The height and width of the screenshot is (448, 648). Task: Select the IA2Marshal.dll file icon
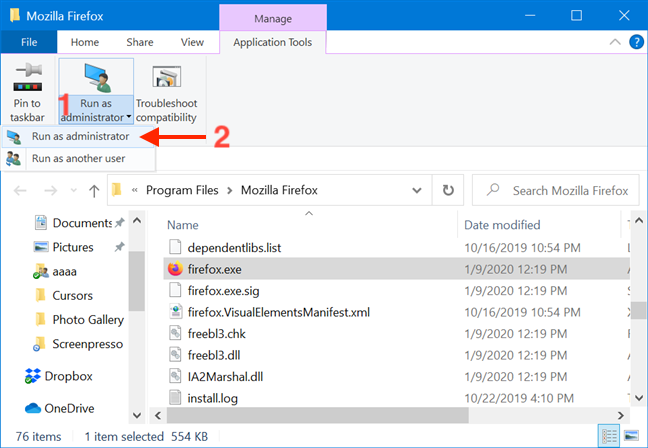click(x=176, y=377)
